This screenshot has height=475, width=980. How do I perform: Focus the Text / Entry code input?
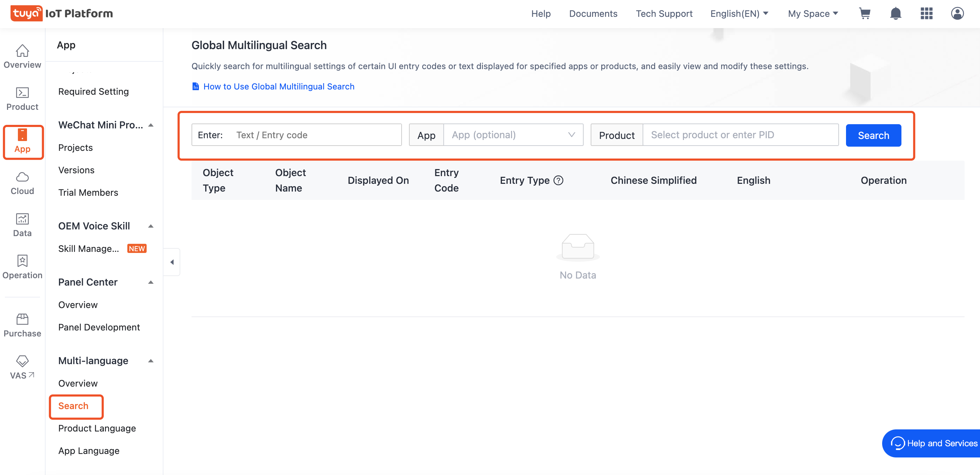[x=296, y=135]
